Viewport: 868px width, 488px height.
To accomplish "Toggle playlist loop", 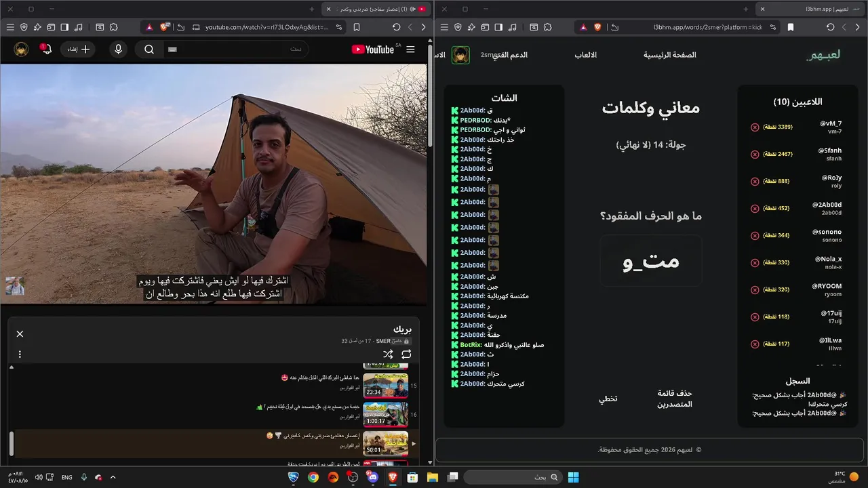I will (406, 354).
